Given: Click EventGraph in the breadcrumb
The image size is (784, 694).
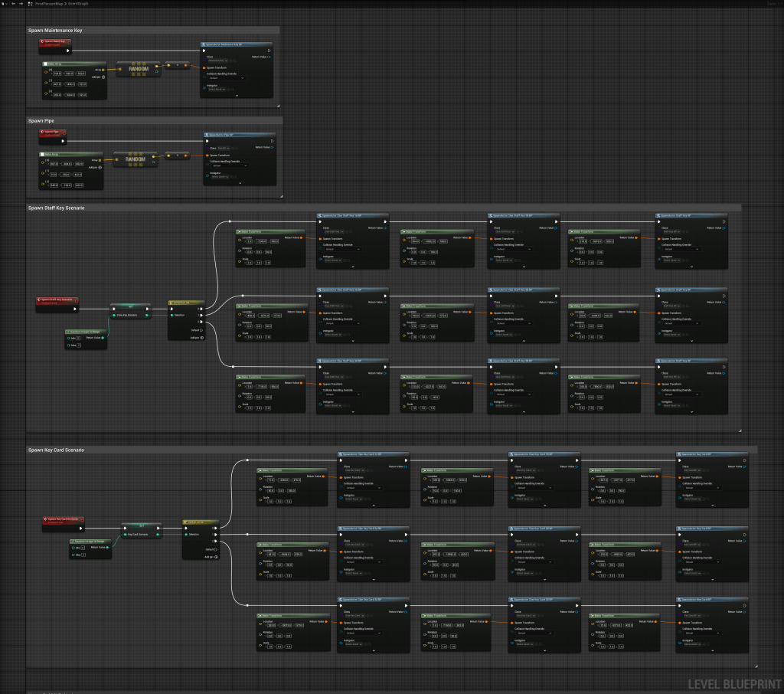Looking at the screenshot, I should (79, 4).
